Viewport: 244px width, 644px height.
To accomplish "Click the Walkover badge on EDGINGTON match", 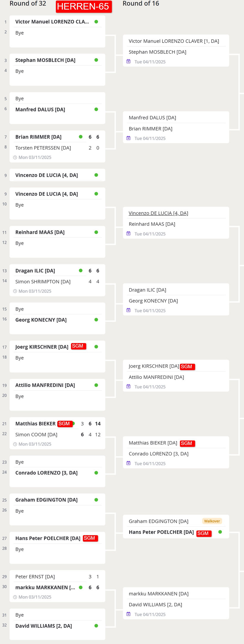I will 212,521.
